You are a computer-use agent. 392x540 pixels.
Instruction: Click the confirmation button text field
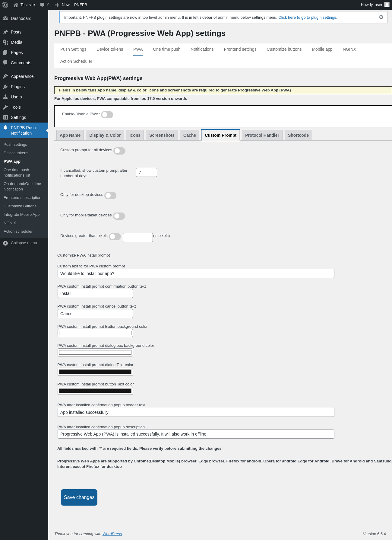95,293
